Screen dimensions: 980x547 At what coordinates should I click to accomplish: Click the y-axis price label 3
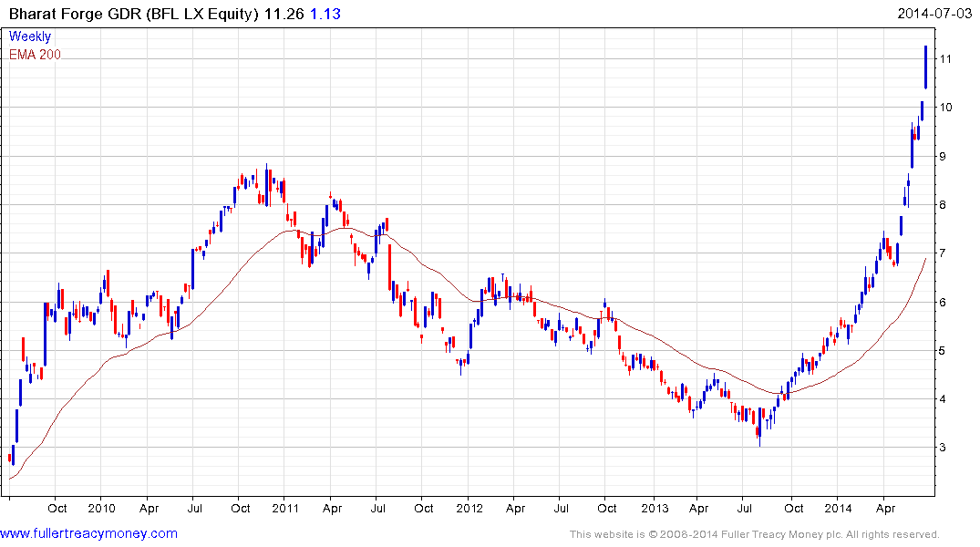click(944, 448)
